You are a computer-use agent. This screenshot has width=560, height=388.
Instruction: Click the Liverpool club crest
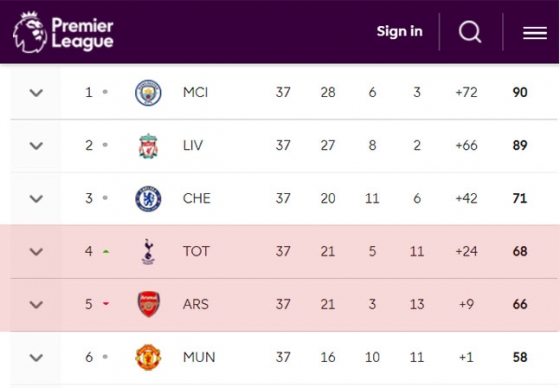coord(148,146)
